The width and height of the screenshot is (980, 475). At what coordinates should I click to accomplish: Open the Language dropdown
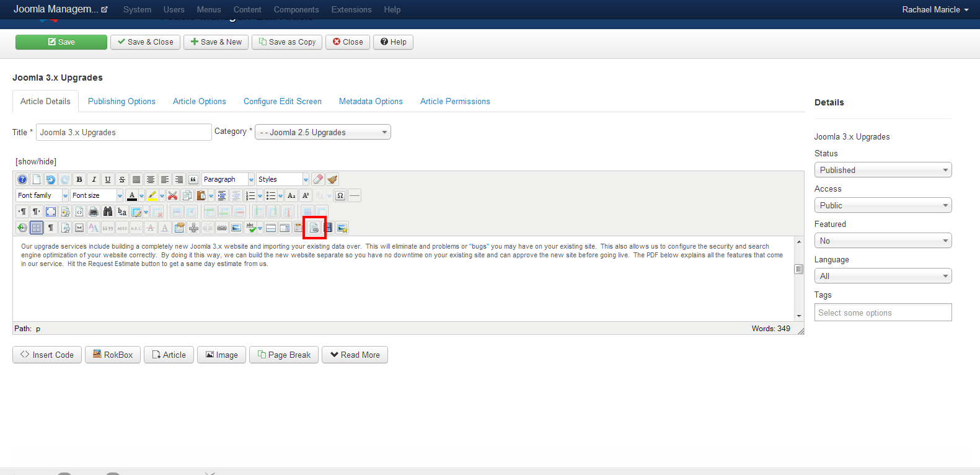pos(883,276)
